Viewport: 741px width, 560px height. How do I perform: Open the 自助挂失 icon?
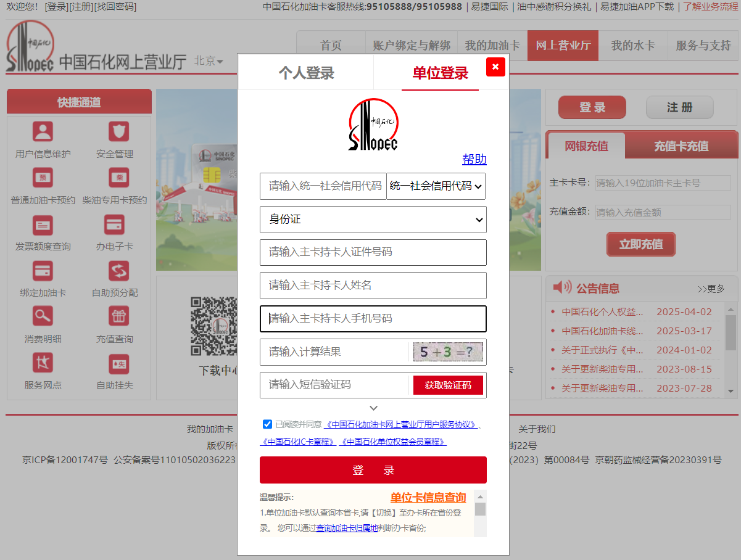118,363
